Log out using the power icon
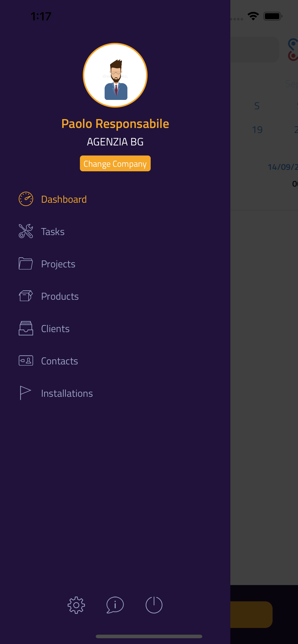Image resolution: width=298 pixels, height=644 pixels. pyautogui.click(x=154, y=605)
